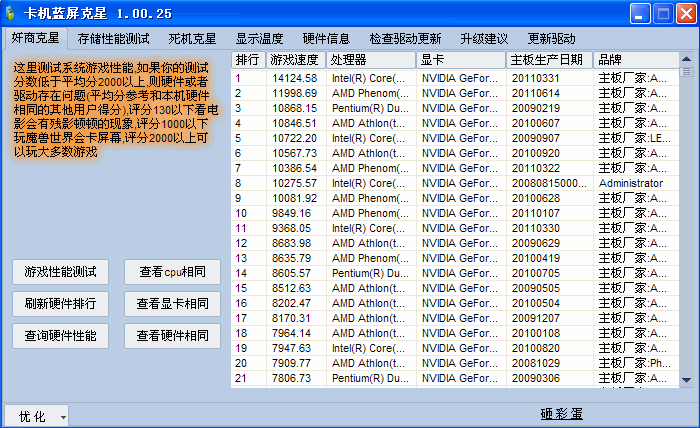
Task: Start the 游戏性能测试 button
Action: click(60, 272)
